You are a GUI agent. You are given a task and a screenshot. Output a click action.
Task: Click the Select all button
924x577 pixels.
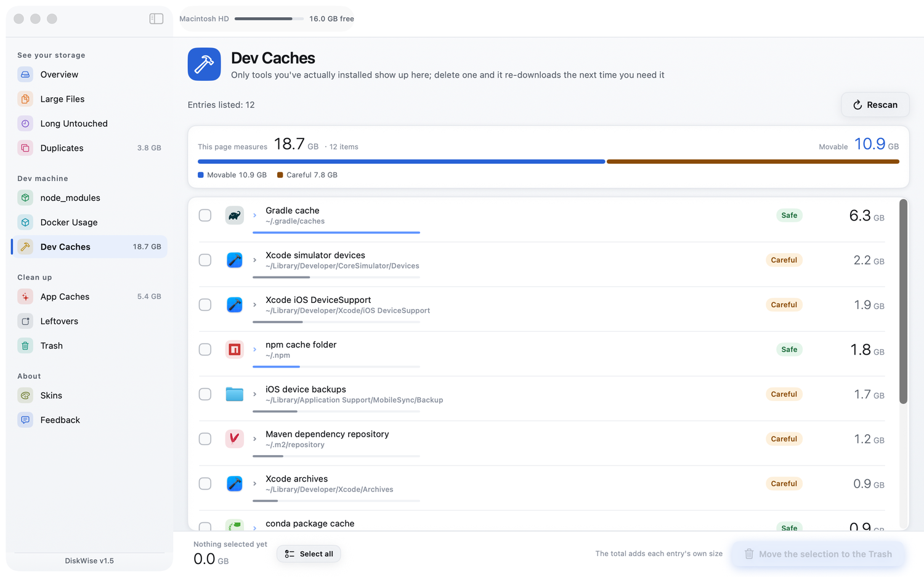tap(309, 554)
